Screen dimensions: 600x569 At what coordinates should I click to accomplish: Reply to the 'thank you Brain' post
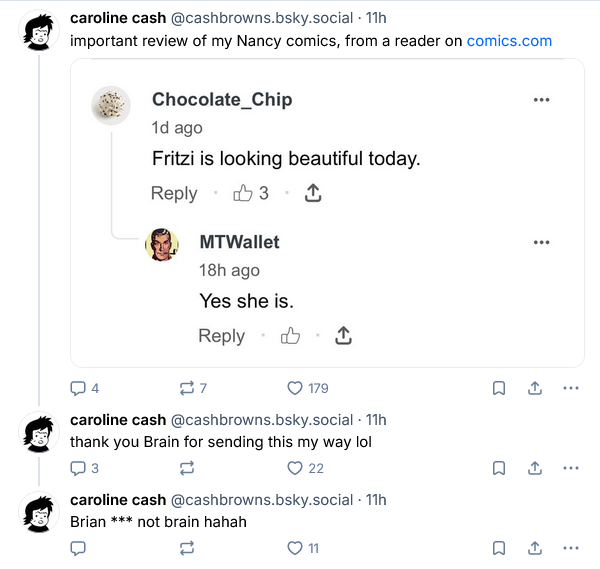(x=78, y=468)
